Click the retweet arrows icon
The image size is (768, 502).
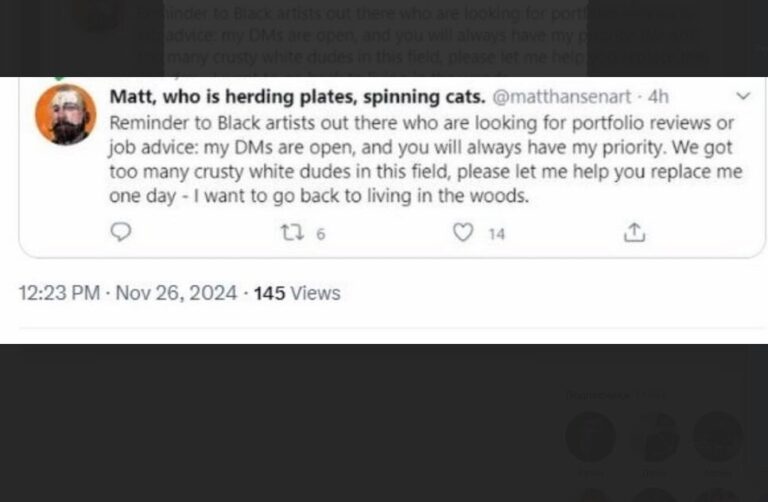(292, 233)
